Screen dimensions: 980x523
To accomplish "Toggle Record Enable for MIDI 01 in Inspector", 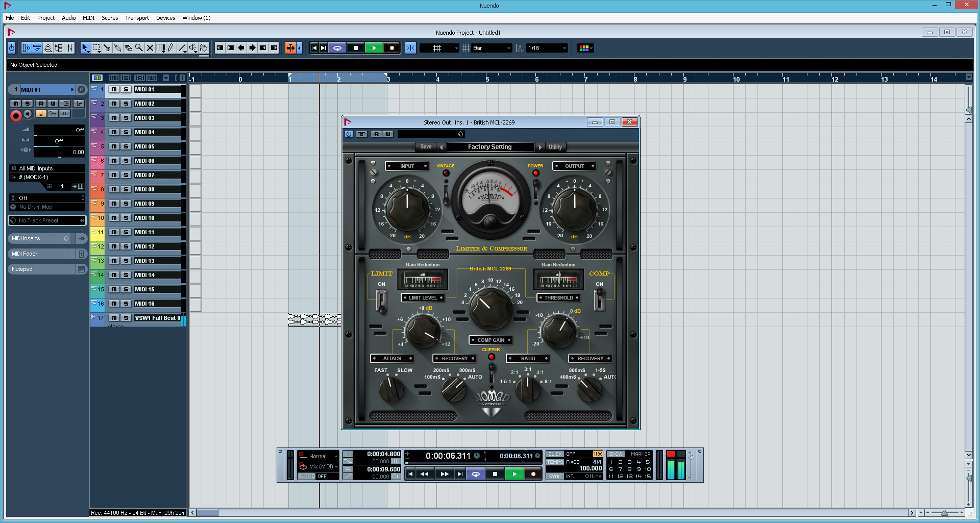I will (16, 116).
